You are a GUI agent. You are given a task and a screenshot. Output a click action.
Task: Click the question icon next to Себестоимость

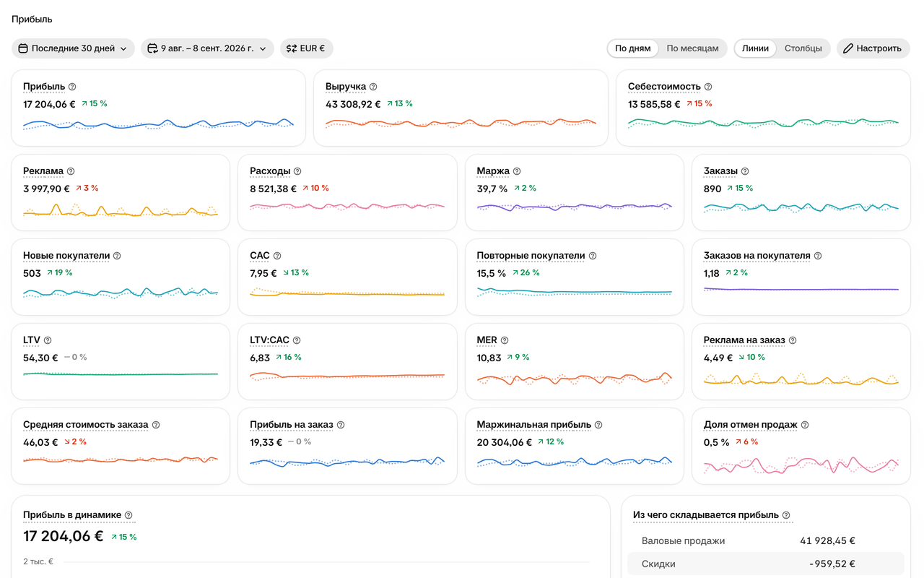pyautogui.click(x=708, y=87)
